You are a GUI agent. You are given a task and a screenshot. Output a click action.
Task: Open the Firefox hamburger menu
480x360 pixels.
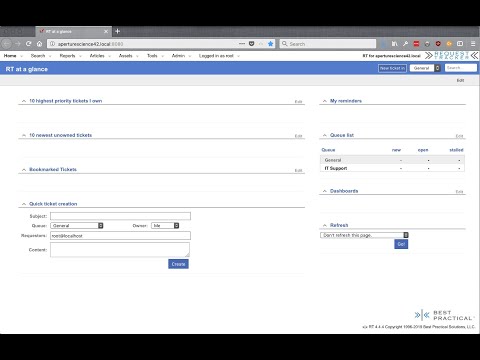tap(473, 44)
